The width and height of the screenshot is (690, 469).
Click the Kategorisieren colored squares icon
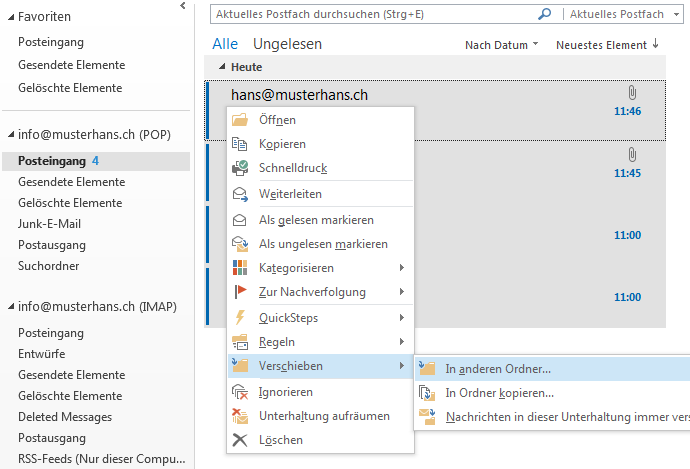click(x=240, y=268)
